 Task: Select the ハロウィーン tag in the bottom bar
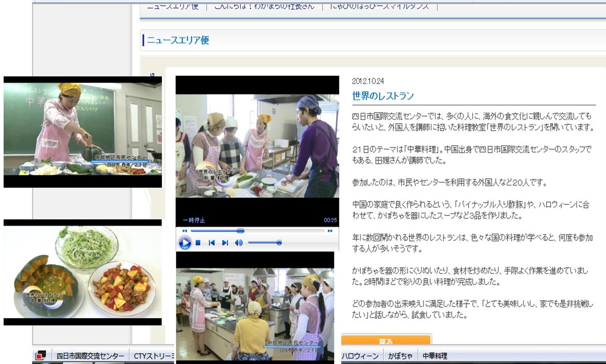coord(360,356)
